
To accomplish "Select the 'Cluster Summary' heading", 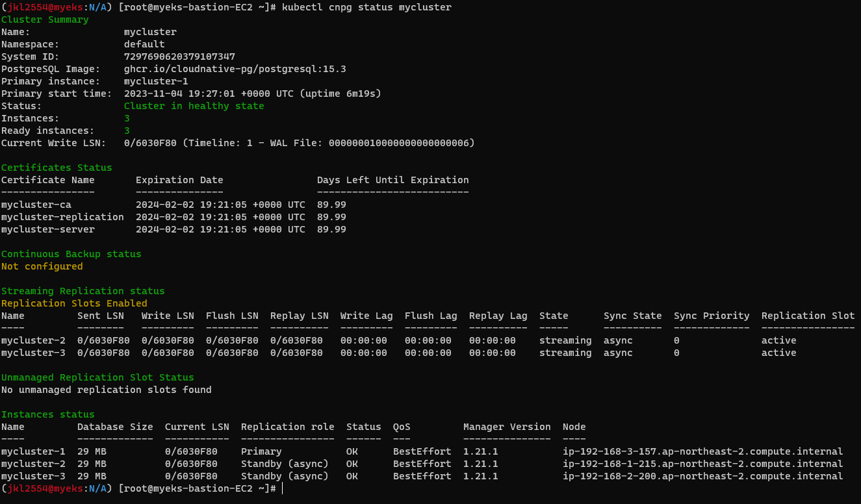I will coord(45,19).
